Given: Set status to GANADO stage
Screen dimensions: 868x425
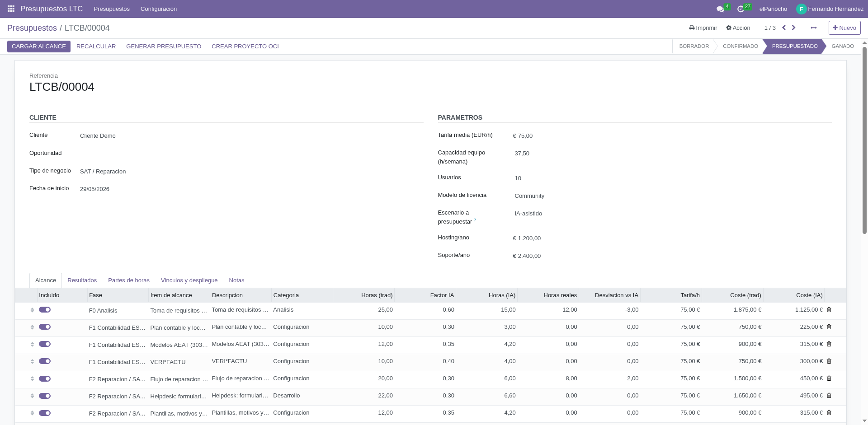Looking at the screenshot, I should point(843,47).
